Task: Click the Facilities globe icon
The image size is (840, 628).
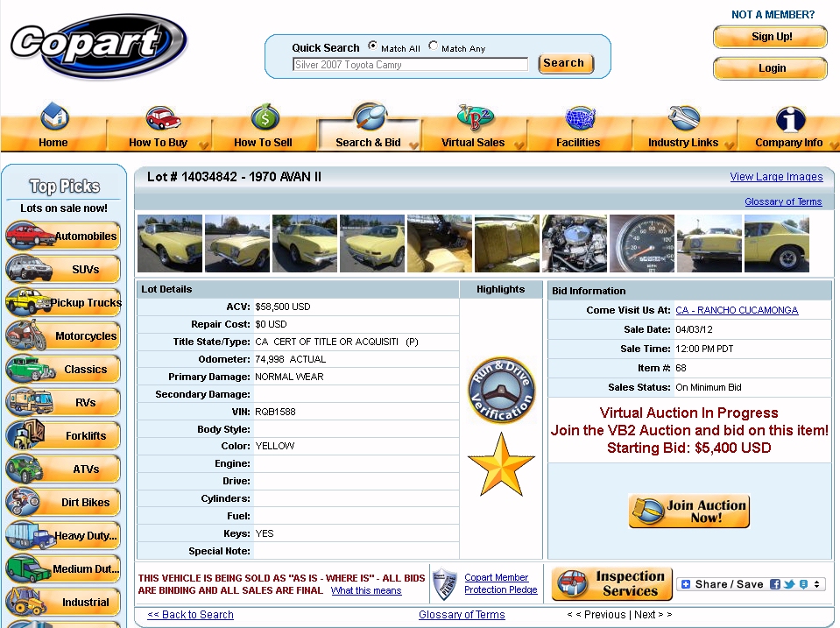Action: 579,117
